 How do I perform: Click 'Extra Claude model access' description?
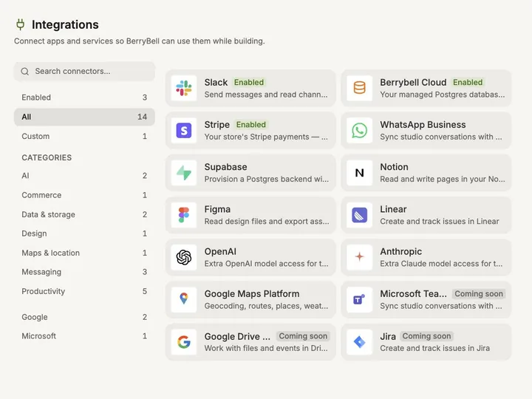pyautogui.click(x=441, y=264)
